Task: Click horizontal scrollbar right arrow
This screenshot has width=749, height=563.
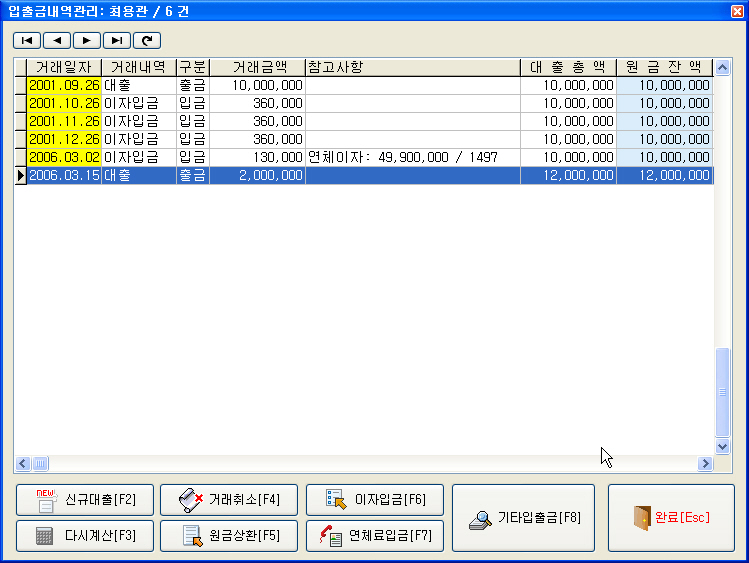Action: point(705,464)
